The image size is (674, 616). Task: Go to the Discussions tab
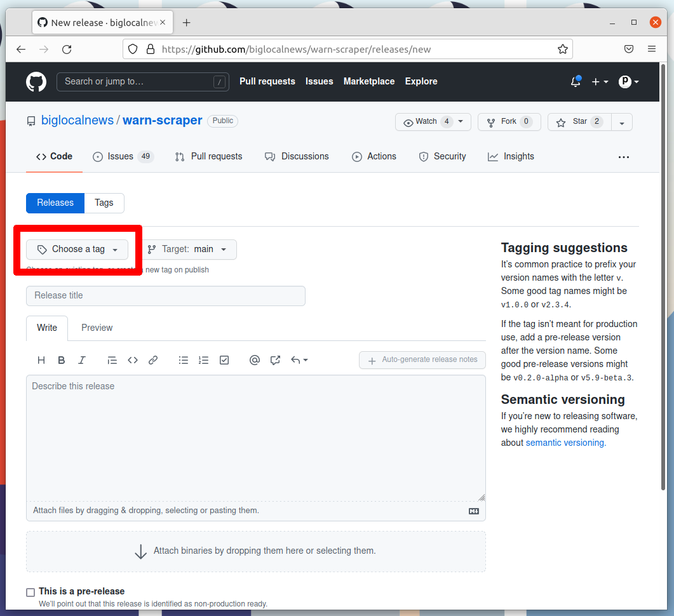click(x=297, y=157)
